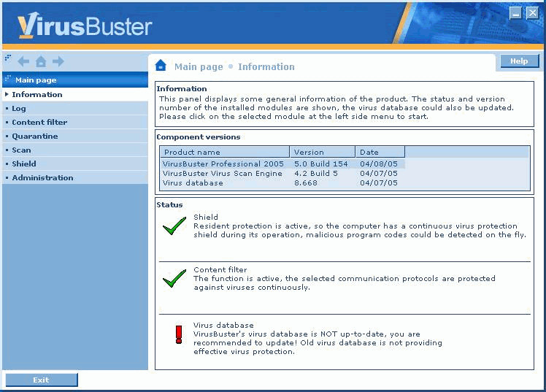This screenshot has width=546, height=392.
Task: Click the back arrow navigation icon
Action: point(23,61)
